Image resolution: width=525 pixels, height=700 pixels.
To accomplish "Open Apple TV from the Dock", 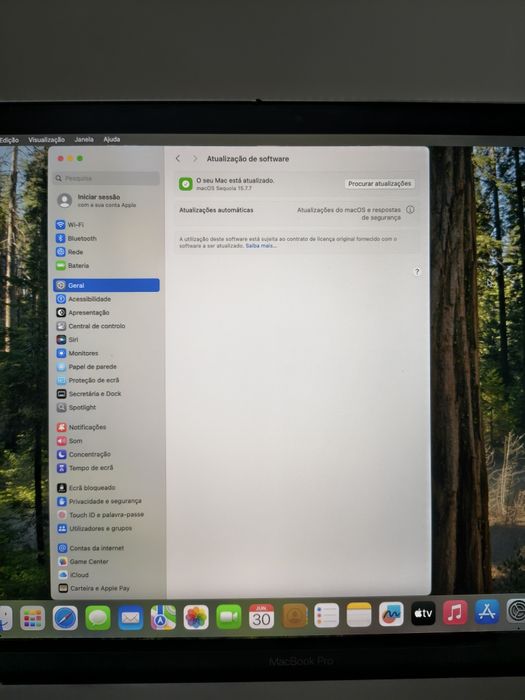I will pos(423,613).
